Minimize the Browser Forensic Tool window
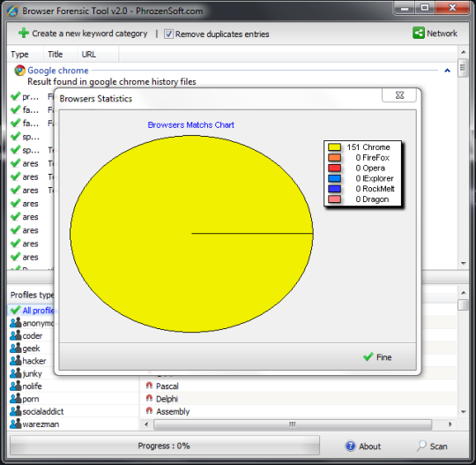 click(x=405, y=8)
